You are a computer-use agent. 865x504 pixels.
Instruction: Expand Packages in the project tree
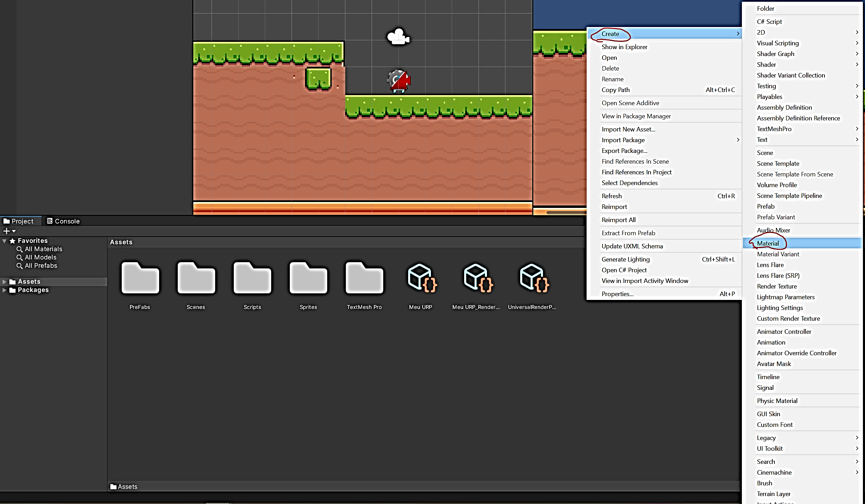coord(4,290)
